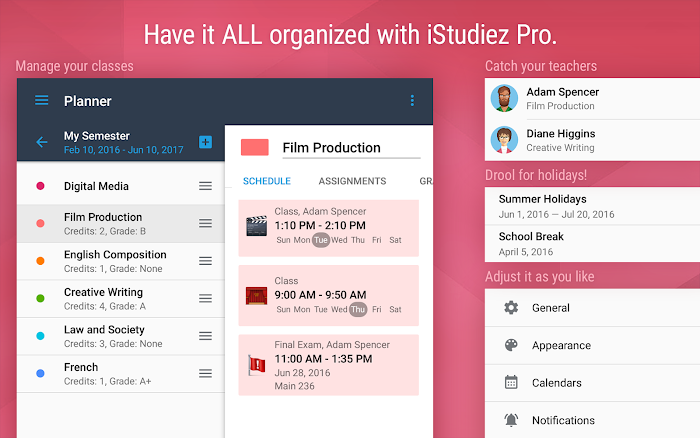This screenshot has height=438, width=700.
Task: Go back using the arrow beside My Semester
Action: coord(41,142)
